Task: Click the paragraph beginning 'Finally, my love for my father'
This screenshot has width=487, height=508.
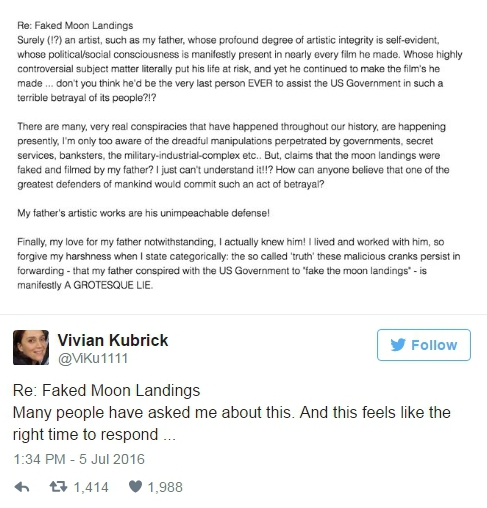Action: 239,263
